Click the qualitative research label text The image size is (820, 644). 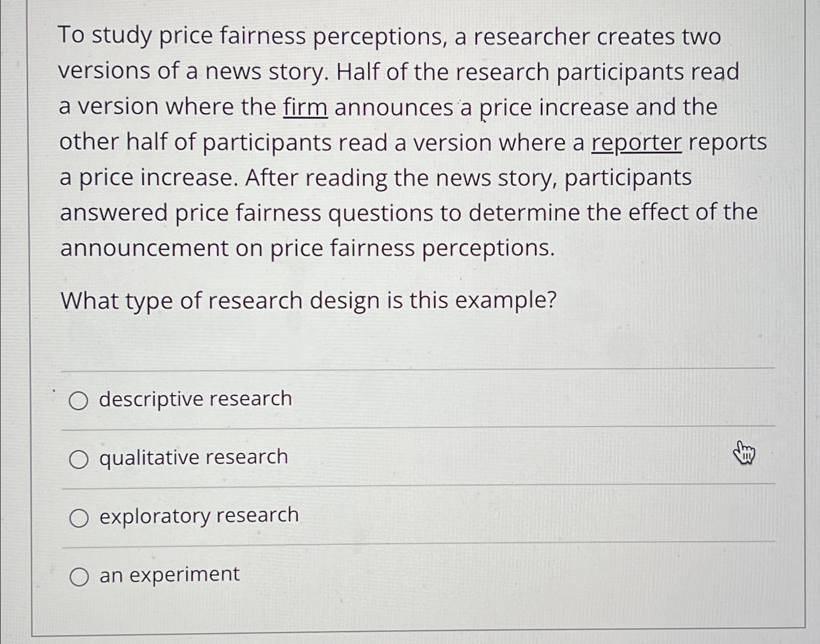(x=193, y=458)
